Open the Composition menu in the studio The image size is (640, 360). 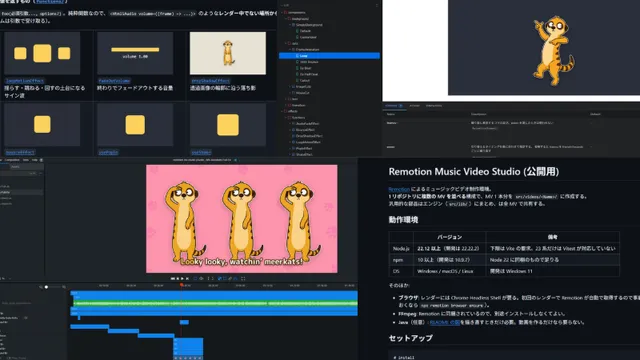pyautogui.click(x=12, y=160)
